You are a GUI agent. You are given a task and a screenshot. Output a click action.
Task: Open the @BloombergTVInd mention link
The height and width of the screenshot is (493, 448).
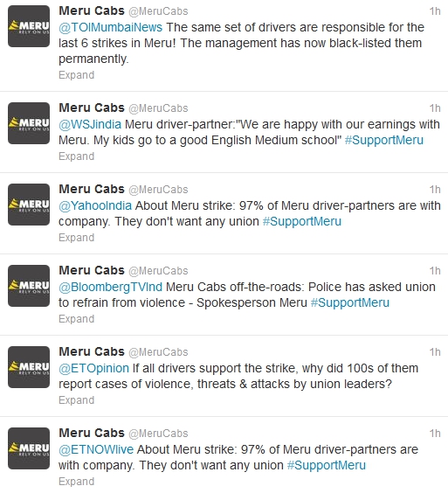coord(111,287)
